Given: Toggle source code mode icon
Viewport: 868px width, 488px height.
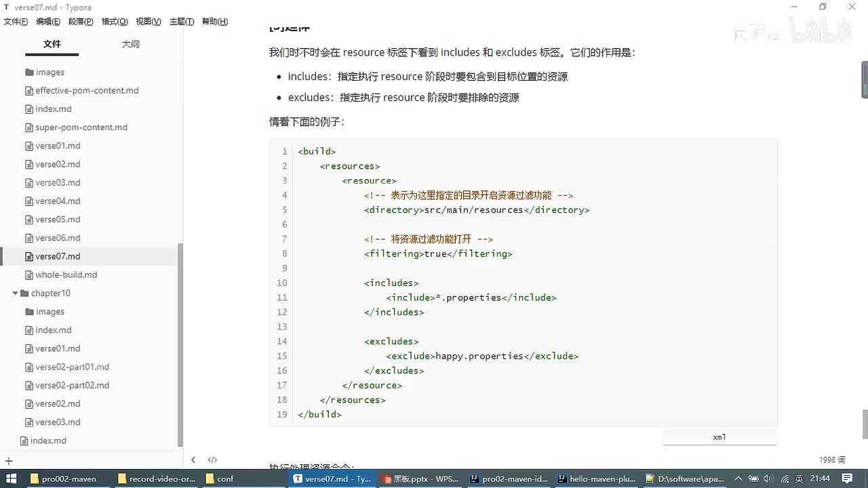Looking at the screenshot, I should coord(212,460).
